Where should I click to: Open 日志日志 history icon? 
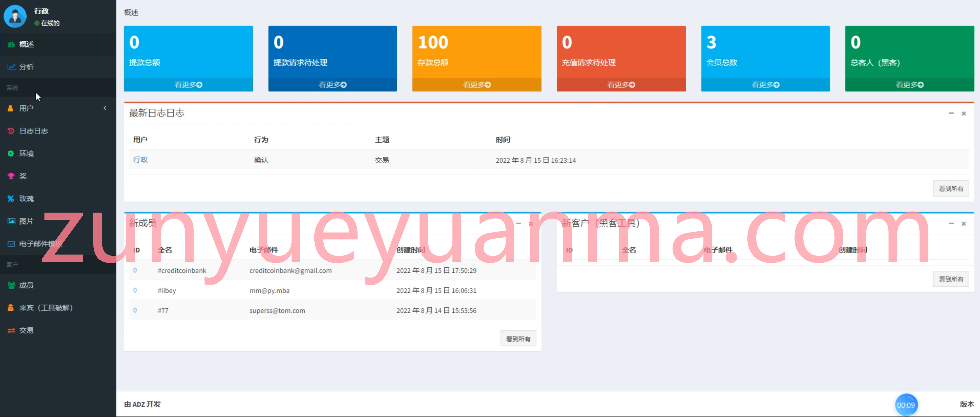(11, 131)
